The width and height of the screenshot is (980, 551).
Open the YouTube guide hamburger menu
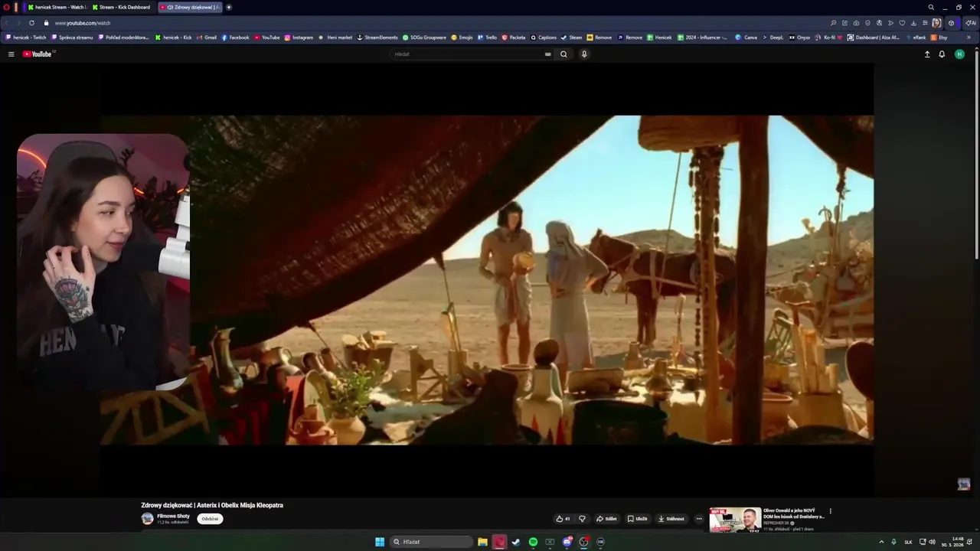click(11, 54)
